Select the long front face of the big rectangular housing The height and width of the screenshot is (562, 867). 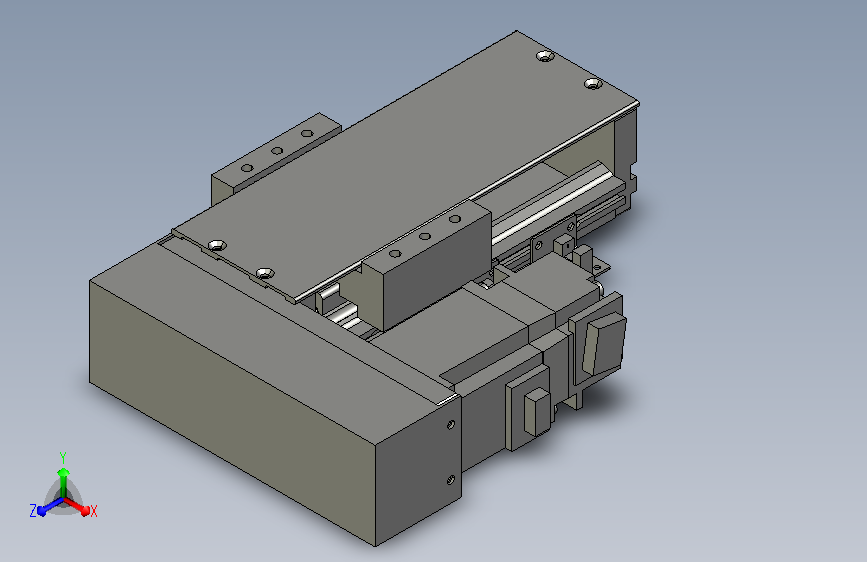coord(232,412)
